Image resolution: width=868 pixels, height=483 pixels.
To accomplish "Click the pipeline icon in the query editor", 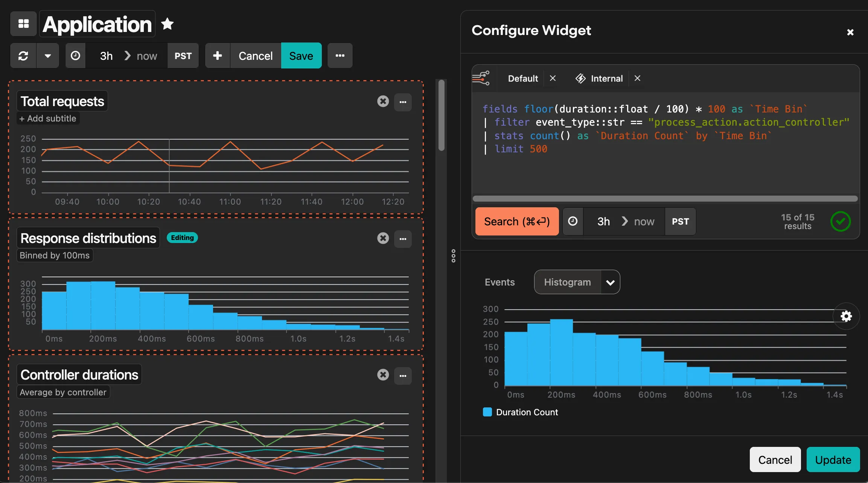I will (x=482, y=78).
